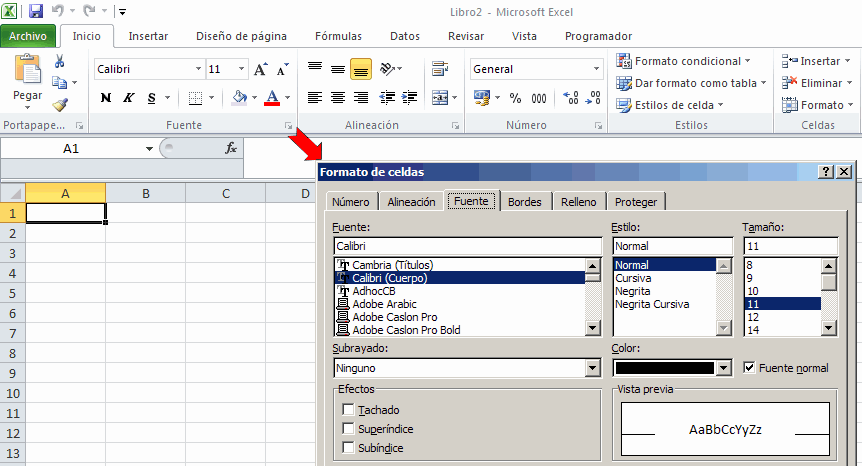The image size is (862, 466).
Task: Enable the Superíndice checkbox
Action: click(x=348, y=428)
